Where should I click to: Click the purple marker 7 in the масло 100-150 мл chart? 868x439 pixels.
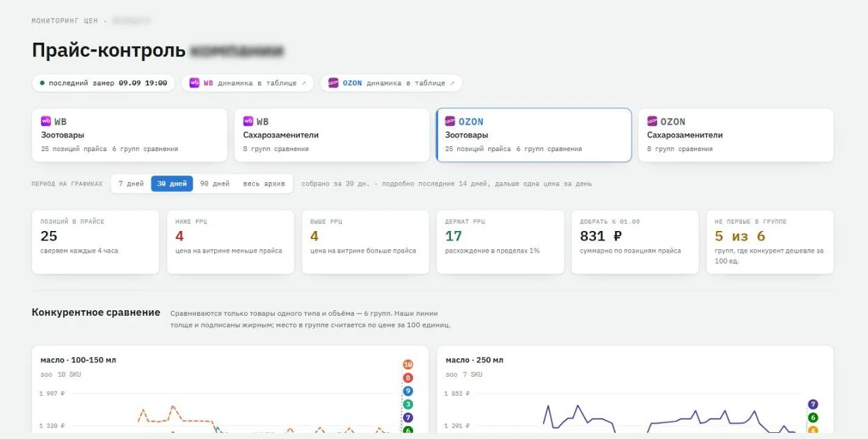click(408, 418)
